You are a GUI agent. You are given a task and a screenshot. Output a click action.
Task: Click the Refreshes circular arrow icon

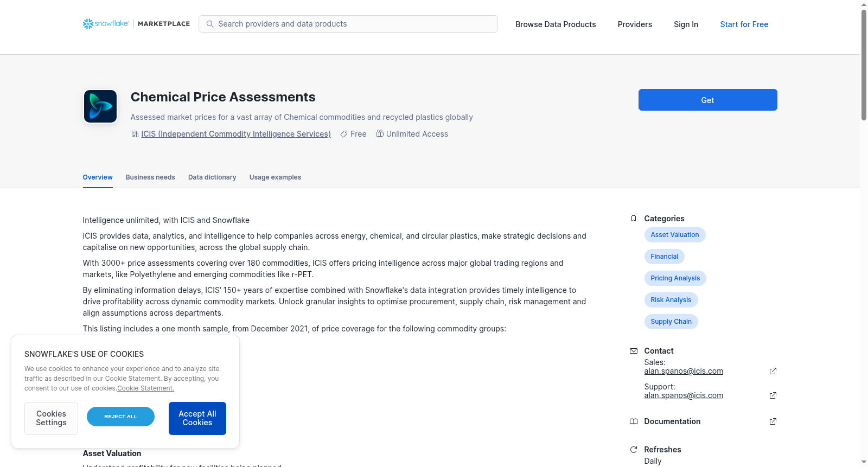coord(633,450)
